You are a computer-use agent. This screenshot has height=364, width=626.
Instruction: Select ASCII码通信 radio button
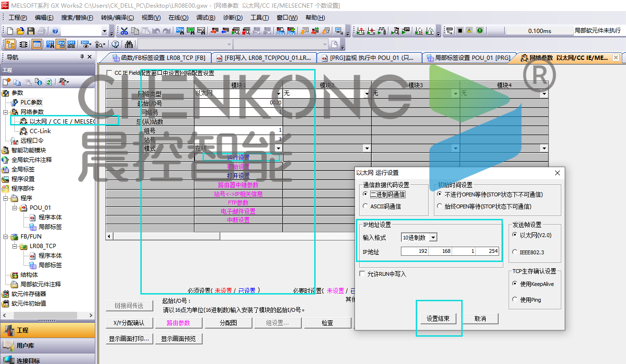(366, 206)
